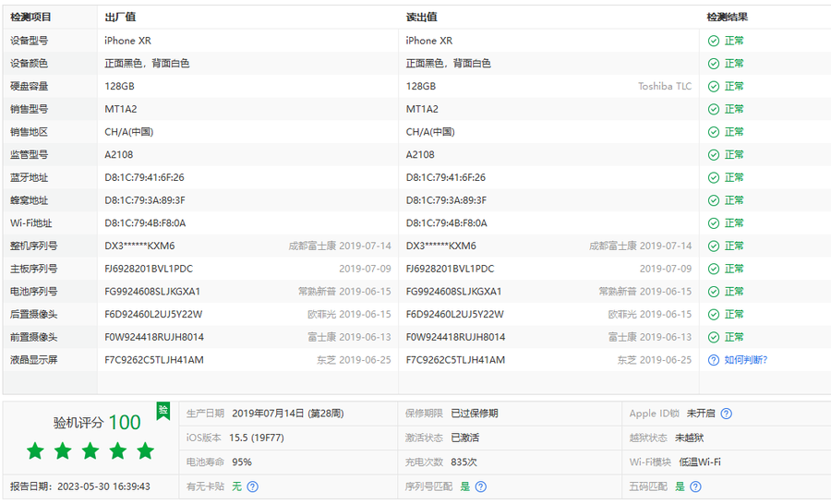This screenshot has height=504, width=831.
Task: Click factory Bluetooth address D8:1C:79:41:6F:26
Action: pyautogui.click(x=144, y=177)
